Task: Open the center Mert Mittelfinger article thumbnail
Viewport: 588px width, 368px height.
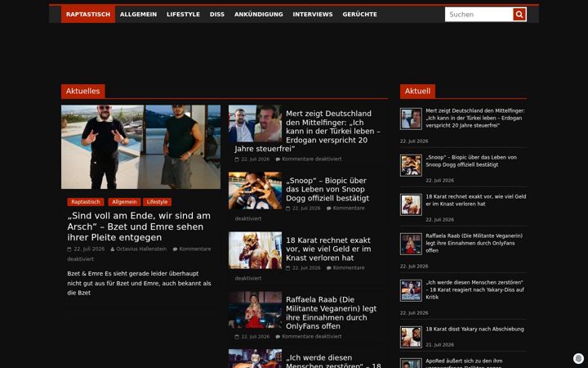Action: point(255,123)
